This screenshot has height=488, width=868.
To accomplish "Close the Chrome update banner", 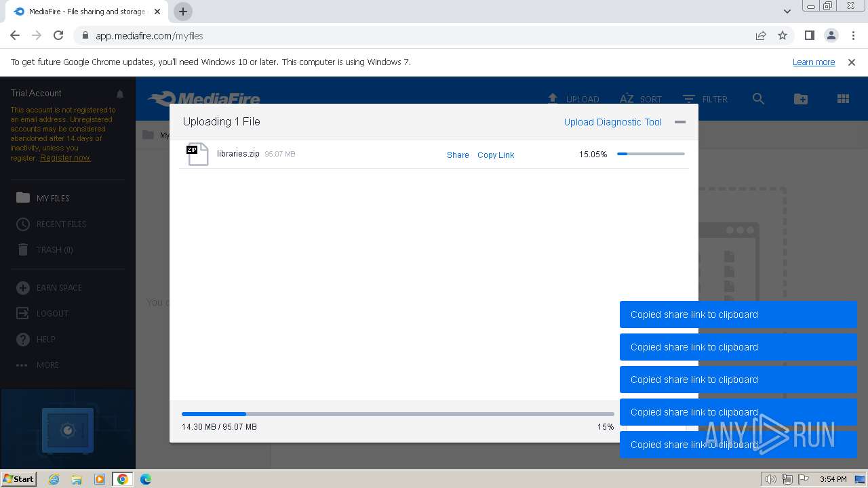I will (852, 62).
